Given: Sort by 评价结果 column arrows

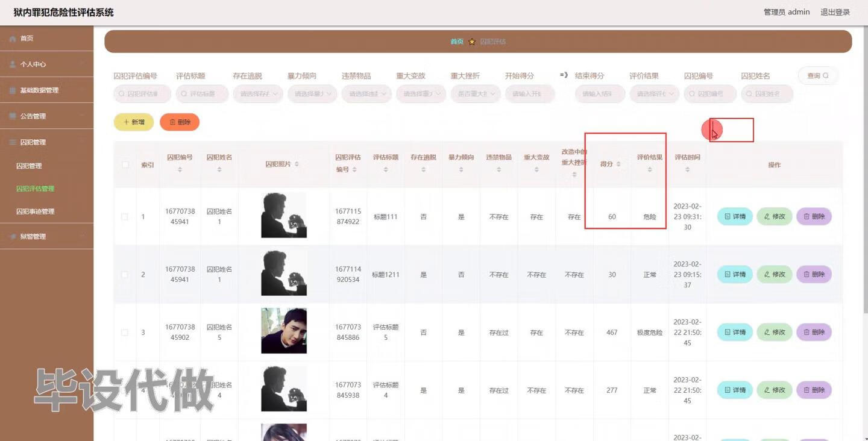Looking at the screenshot, I should pos(650,170).
